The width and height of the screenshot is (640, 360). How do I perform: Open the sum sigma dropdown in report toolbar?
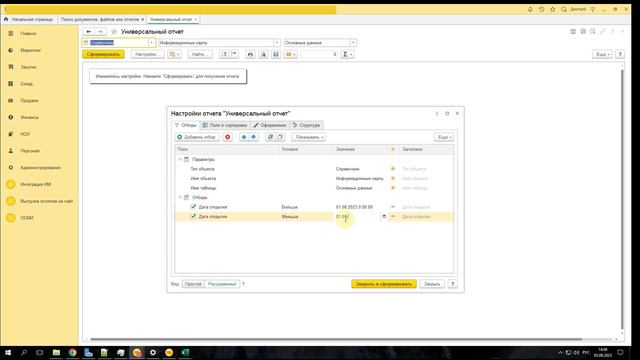(x=347, y=54)
